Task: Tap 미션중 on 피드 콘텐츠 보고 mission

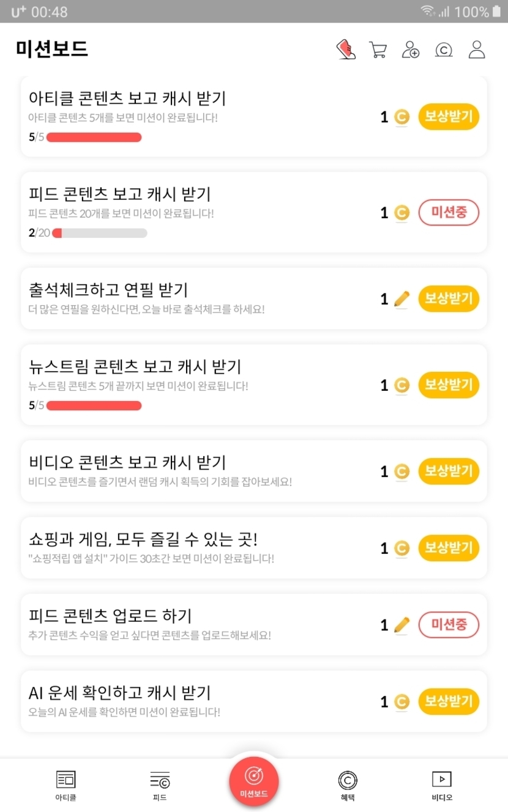Action: 449,213
